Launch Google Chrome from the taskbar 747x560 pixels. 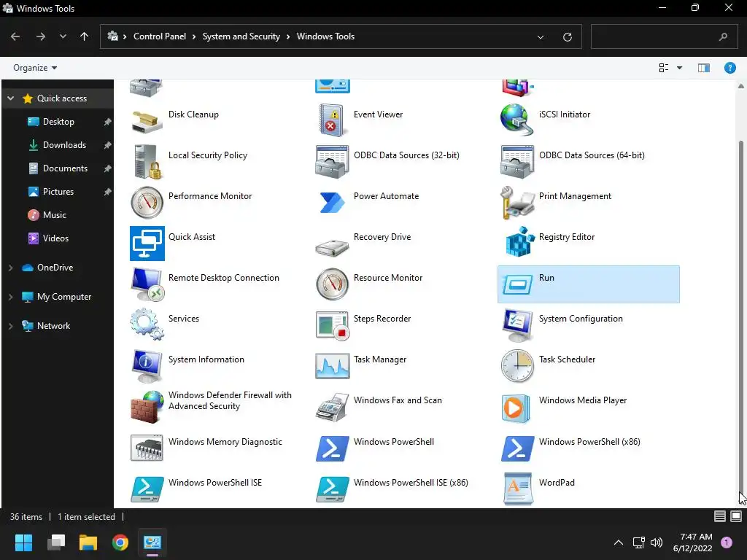pos(120,542)
